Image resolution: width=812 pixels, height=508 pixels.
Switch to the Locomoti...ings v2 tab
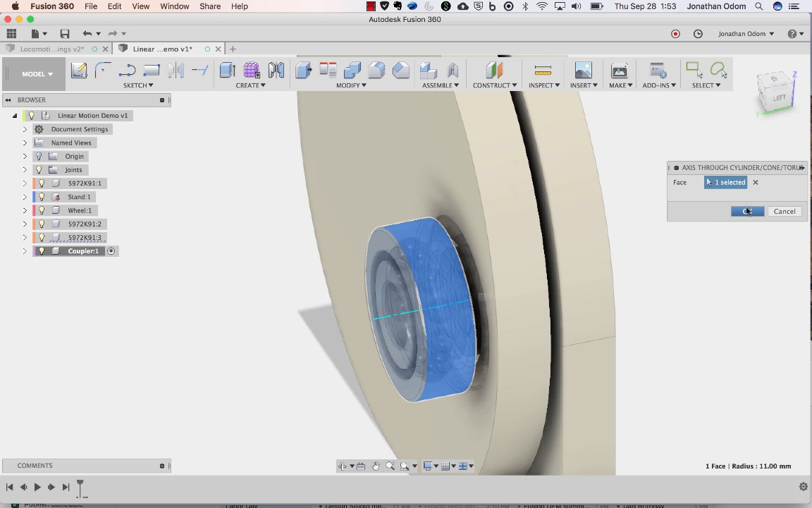point(53,49)
